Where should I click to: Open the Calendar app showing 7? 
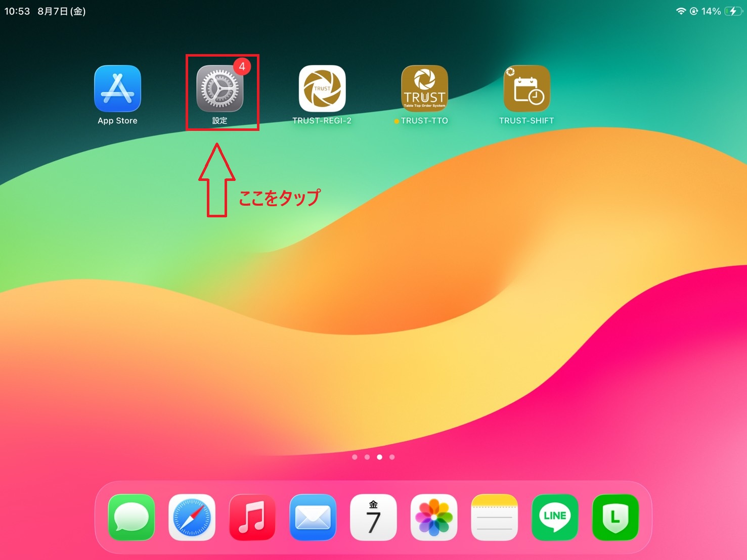pos(373,518)
